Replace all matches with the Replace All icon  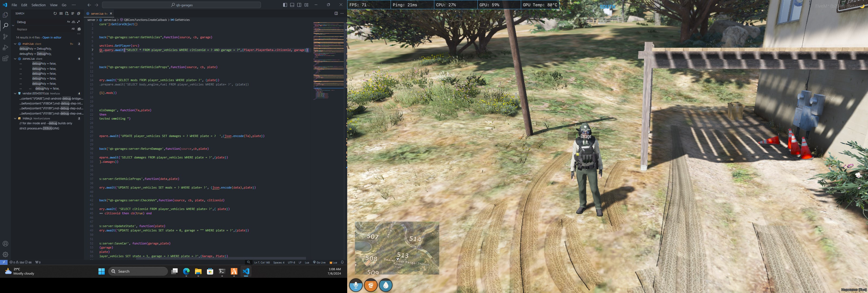(x=79, y=29)
